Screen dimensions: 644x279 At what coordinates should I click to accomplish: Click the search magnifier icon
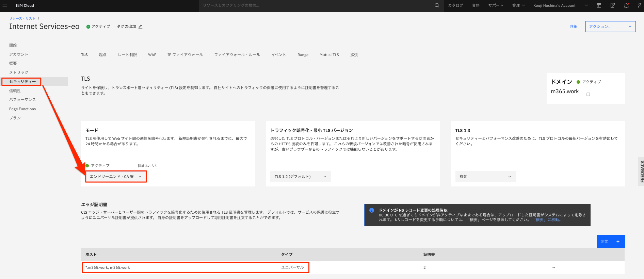(437, 5)
